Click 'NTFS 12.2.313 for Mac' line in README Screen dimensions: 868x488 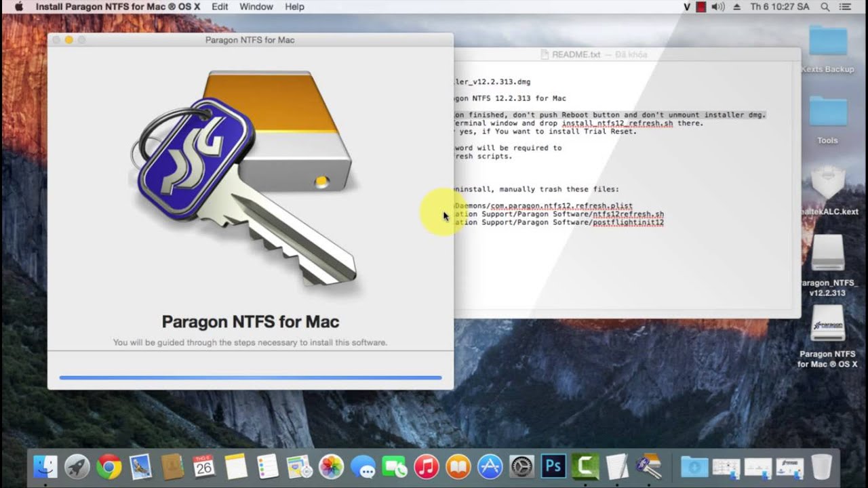pos(510,98)
